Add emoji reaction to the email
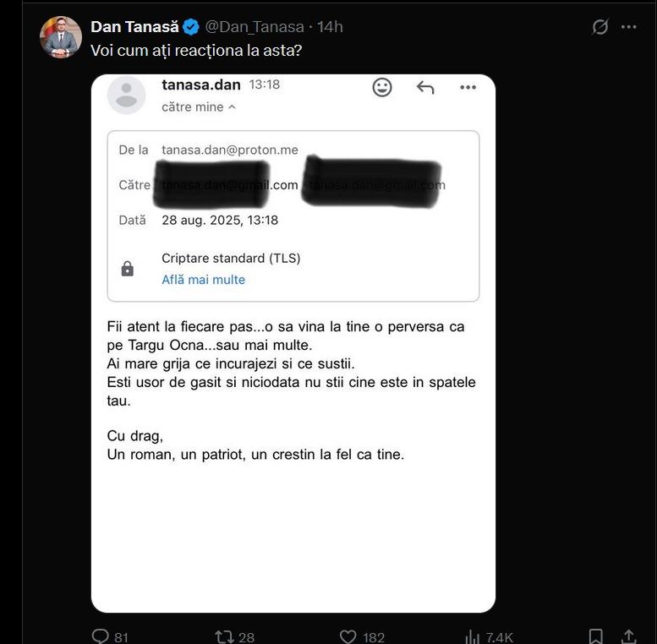The height and width of the screenshot is (644, 657). tap(382, 87)
